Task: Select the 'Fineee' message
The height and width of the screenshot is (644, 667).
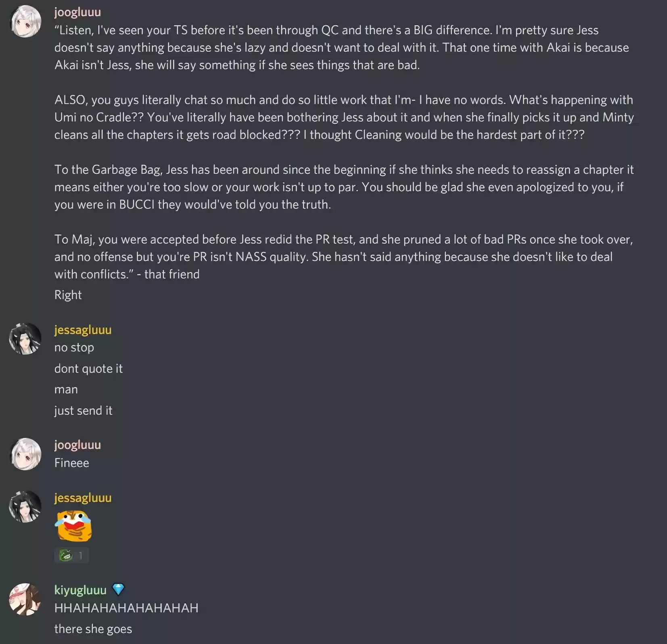Action: pyautogui.click(x=72, y=463)
